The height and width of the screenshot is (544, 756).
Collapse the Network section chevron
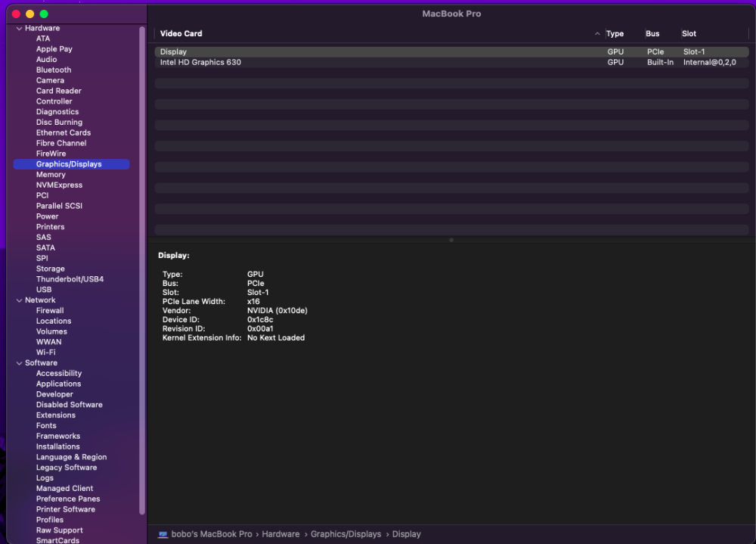20,300
